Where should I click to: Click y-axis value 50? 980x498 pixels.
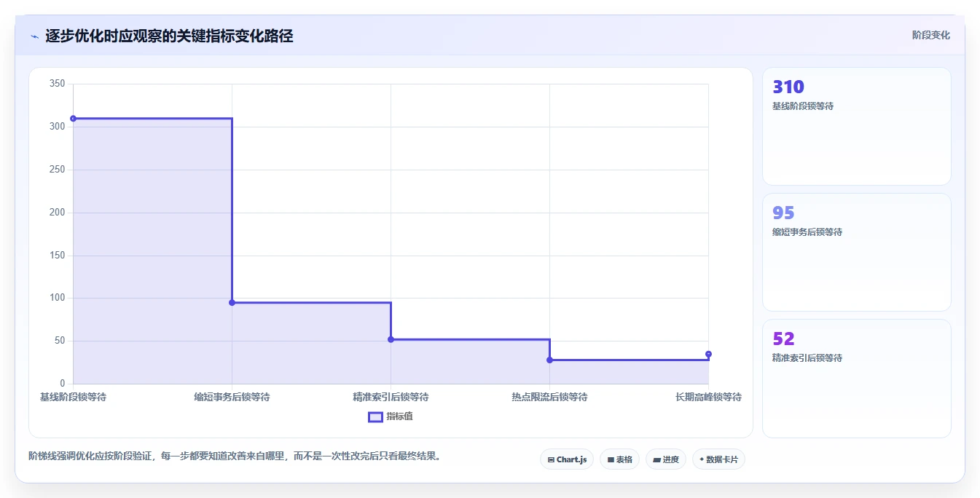60,341
